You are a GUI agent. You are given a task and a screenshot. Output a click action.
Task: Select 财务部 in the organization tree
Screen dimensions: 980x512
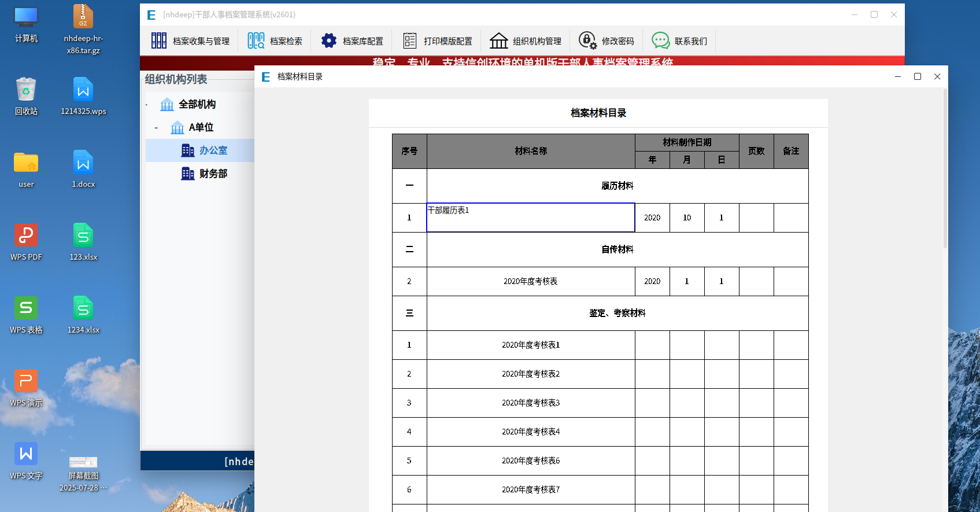point(213,174)
